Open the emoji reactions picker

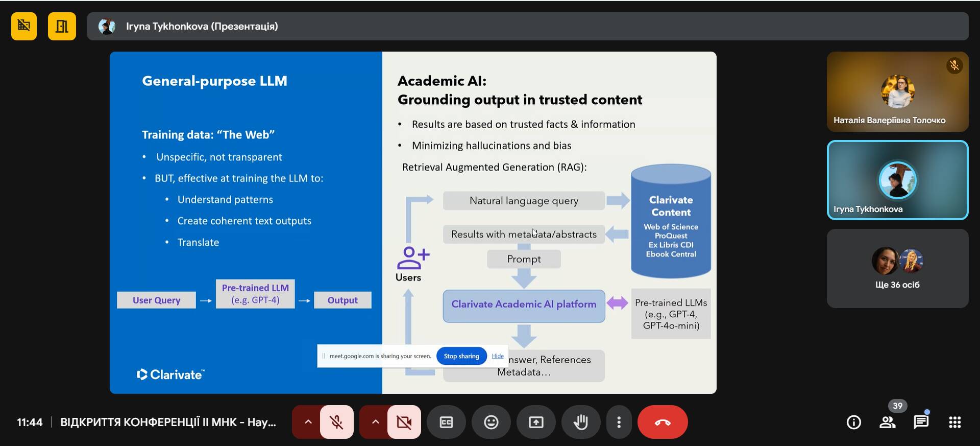491,422
